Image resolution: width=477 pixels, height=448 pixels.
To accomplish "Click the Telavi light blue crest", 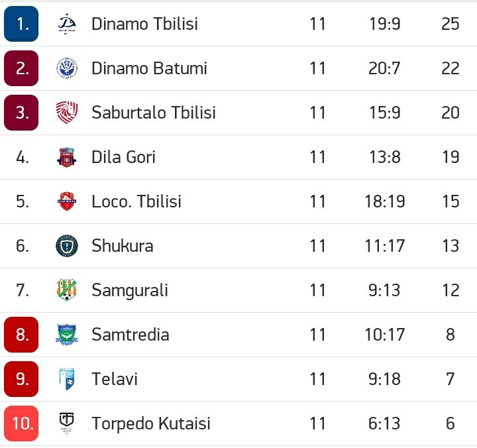I will coord(67,379).
